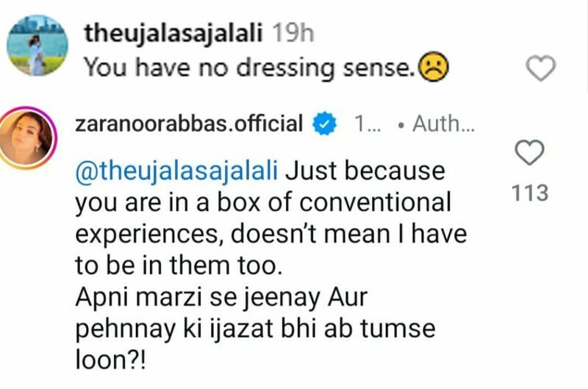Visit the zaranoorabbas.official username profile
588x389 pixels.
click(x=190, y=124)
